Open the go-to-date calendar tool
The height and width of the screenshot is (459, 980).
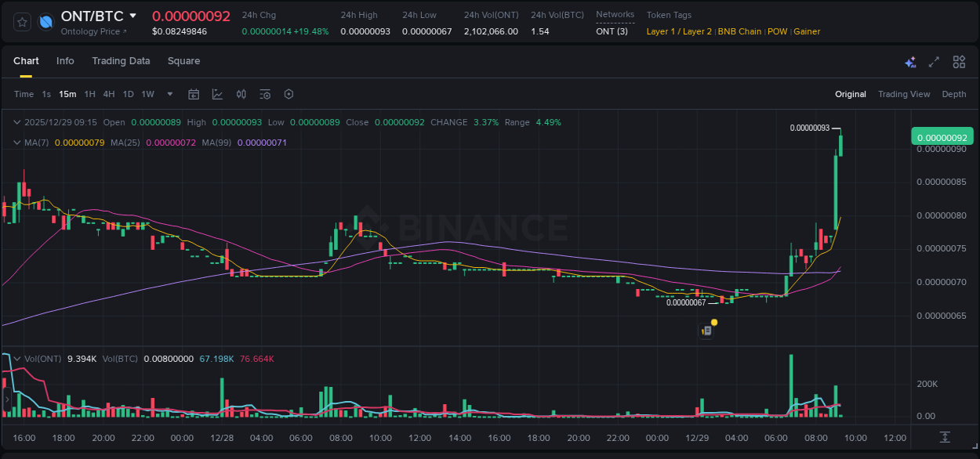pos(194,93)
